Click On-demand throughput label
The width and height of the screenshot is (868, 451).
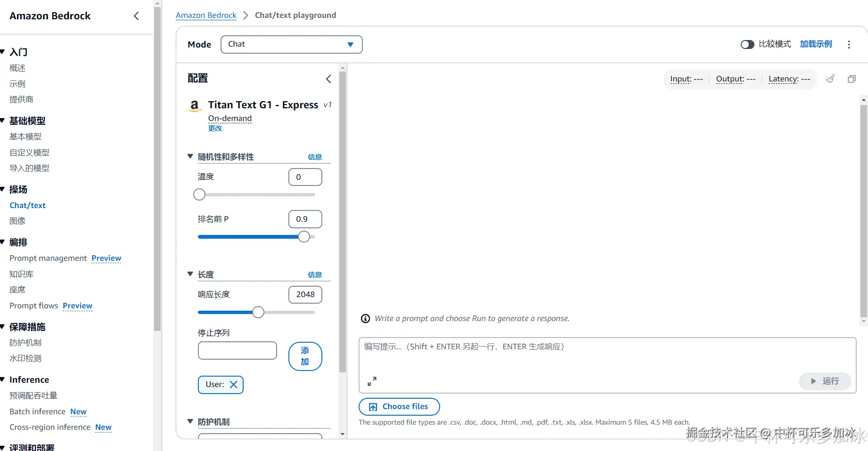point(230,118)
